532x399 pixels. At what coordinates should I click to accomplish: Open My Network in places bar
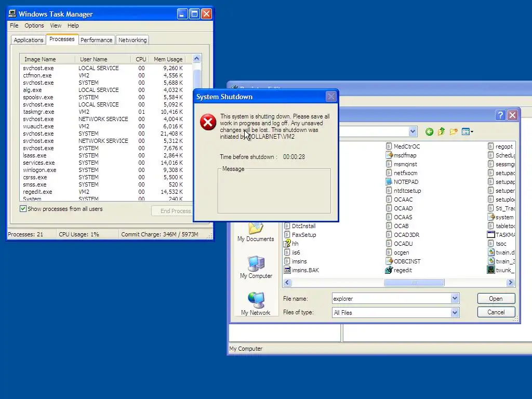256,304
